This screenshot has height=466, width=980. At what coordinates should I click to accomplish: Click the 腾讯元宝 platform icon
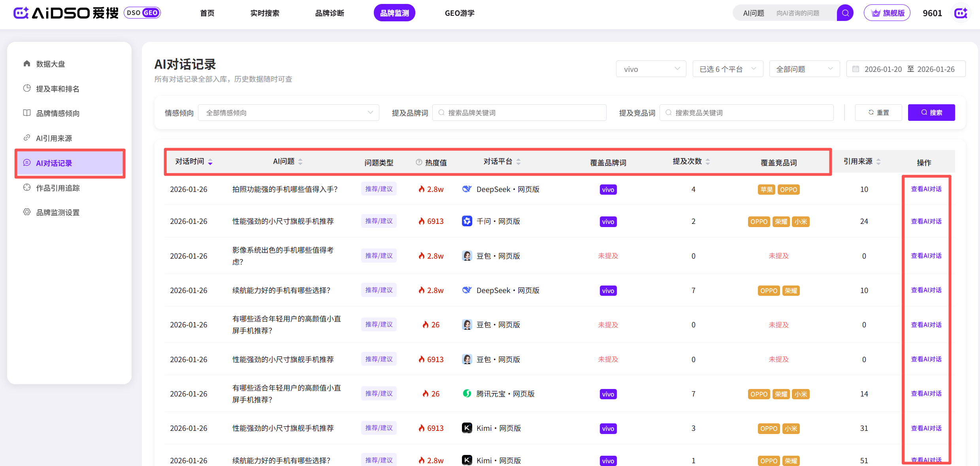point(467,394)
